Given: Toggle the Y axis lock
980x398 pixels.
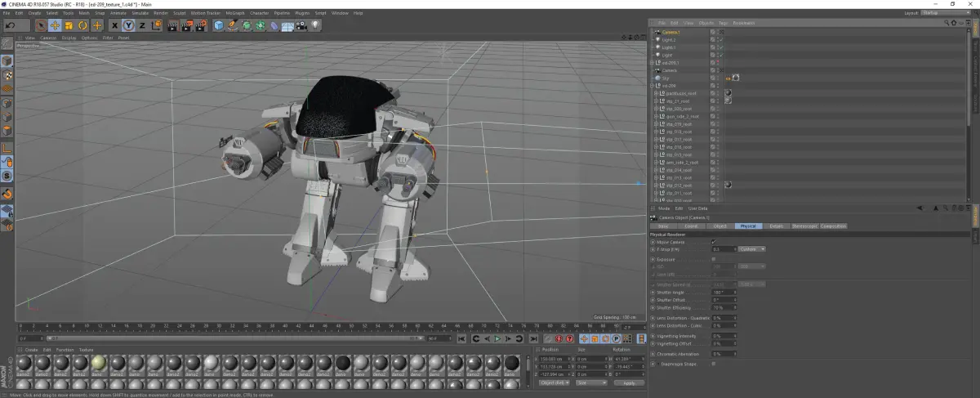Looking at the screenshot, I should point(128,25).
